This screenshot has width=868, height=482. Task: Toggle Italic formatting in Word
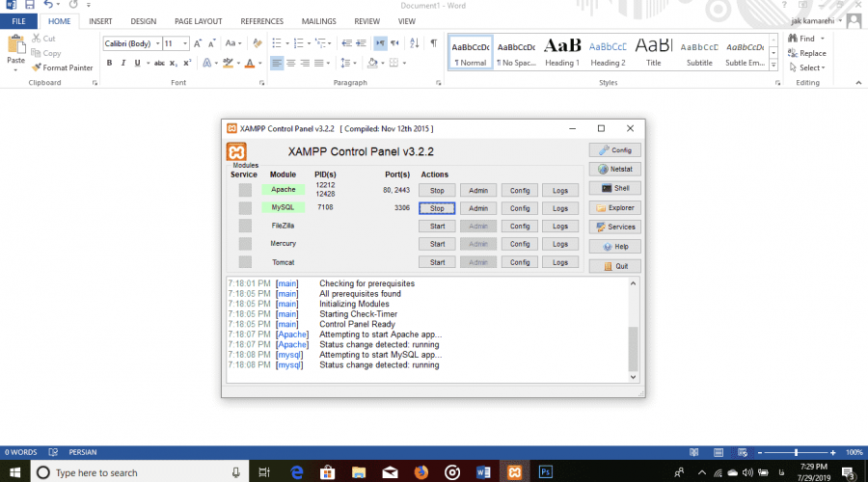pyautogui.click(x=122, y=63)
